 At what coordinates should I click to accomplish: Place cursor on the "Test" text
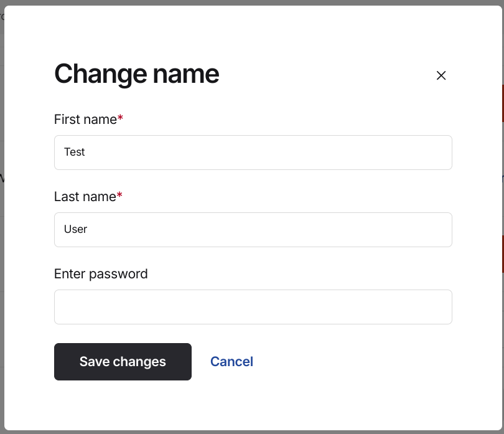pyautogui.click(x=75, y=152)
